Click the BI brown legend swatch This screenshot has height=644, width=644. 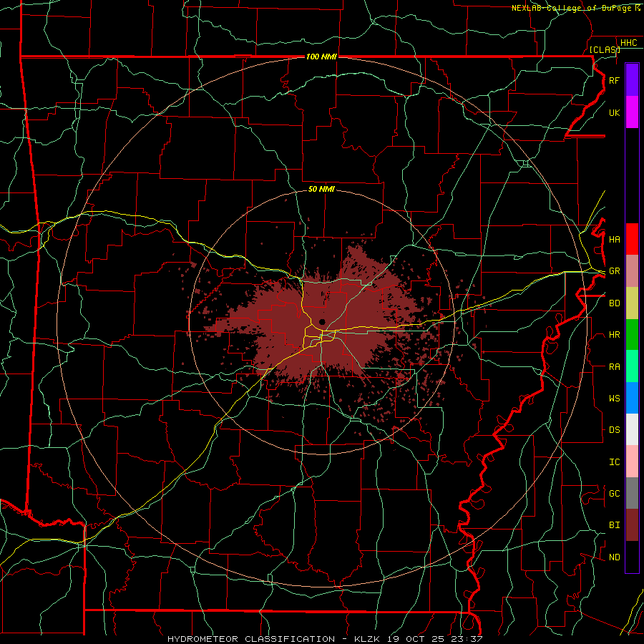click(632, 525)
